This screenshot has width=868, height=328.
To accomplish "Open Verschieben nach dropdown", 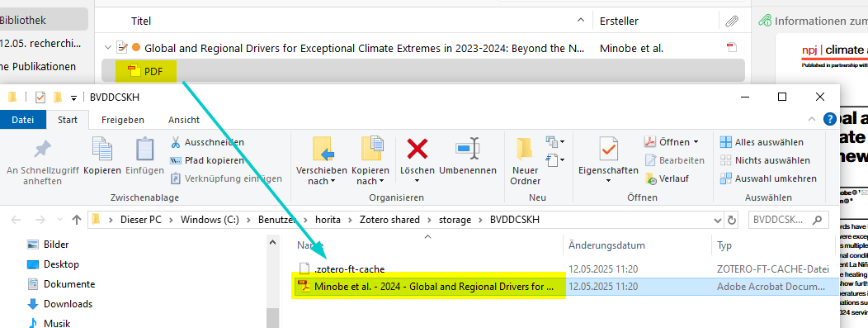I will point(322,160).
